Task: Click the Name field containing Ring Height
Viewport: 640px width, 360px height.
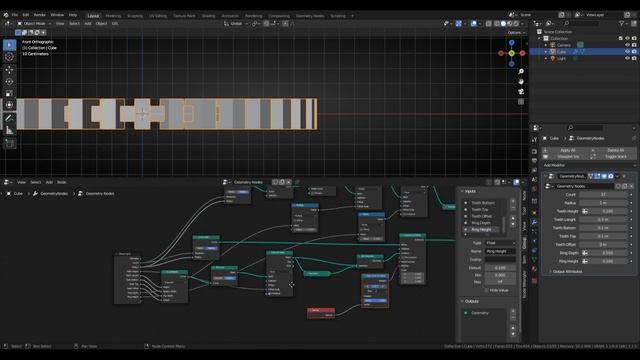Action: click(500, 251)
